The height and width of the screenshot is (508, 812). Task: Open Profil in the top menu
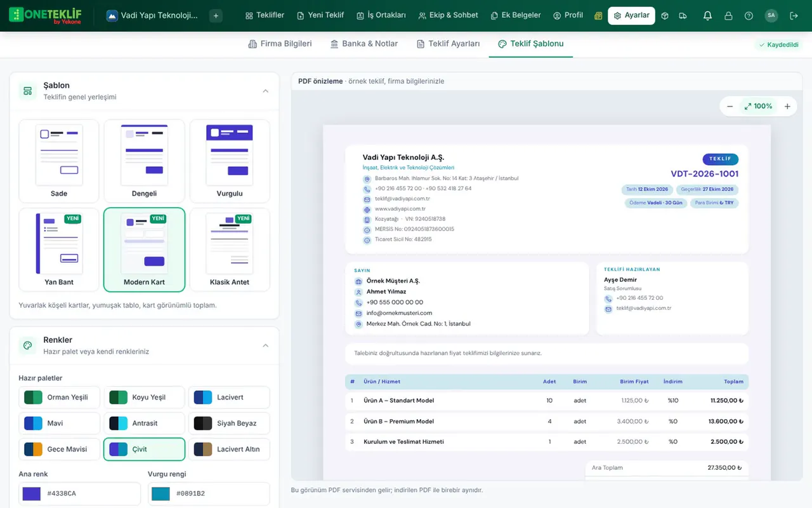(568, 16)
